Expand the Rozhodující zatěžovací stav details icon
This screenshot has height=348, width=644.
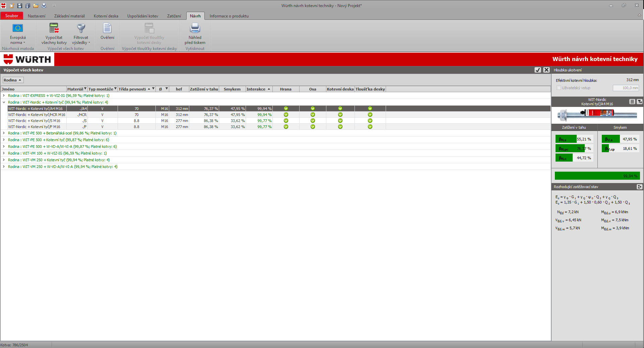pyautogui.click(x=639, y=187)
